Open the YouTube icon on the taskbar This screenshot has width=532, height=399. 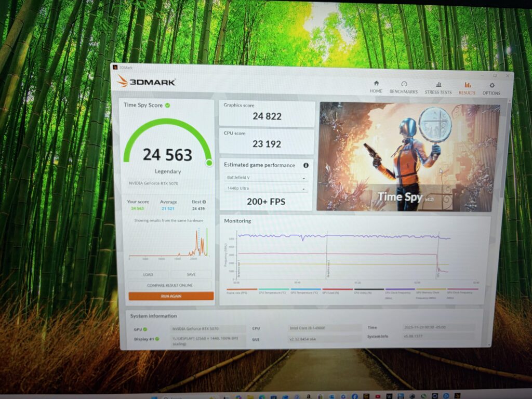[378, 396]
